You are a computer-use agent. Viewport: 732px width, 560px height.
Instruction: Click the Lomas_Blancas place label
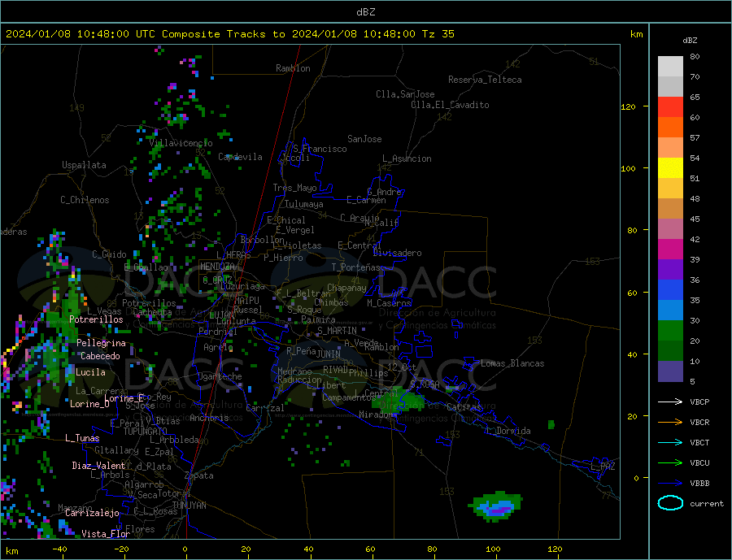[512, 363]
